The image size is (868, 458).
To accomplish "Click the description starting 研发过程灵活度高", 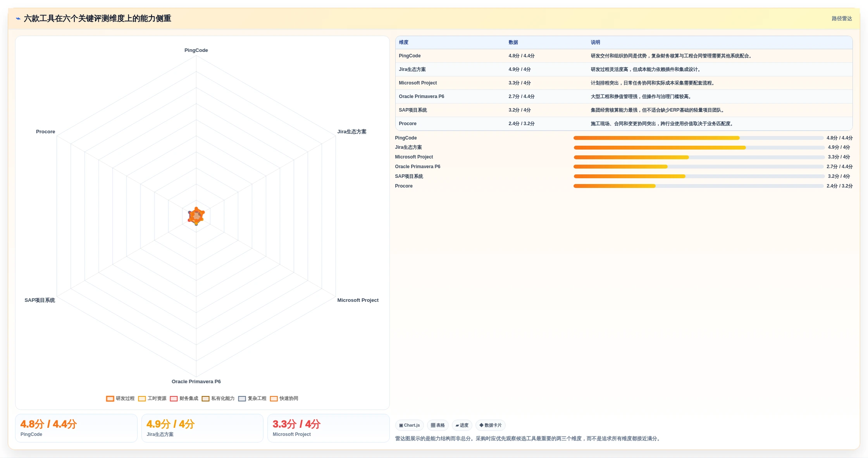I will [646, 69].
